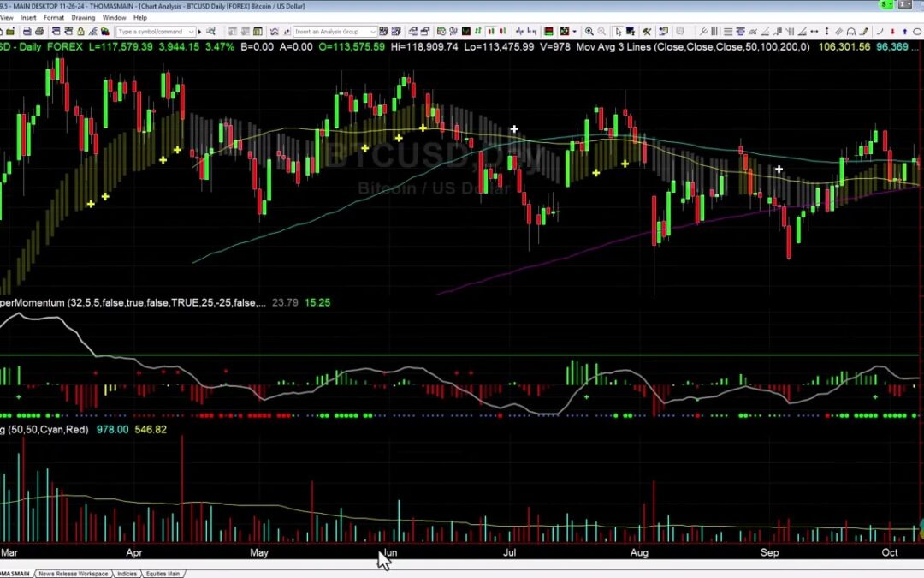The height and width of the screenshot is (578, 924).
Task: Select the ellipse drawing tool
Action: pyautogui.click(x=917, y=32)
